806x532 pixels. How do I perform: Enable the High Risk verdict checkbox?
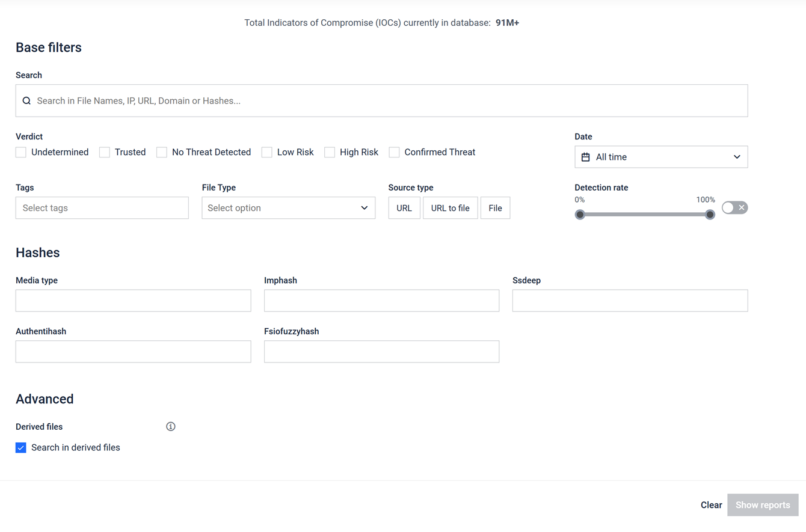(x=330, y=153)
